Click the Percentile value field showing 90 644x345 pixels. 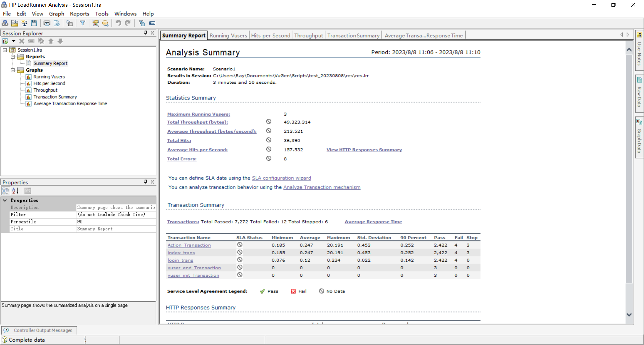(x=116, y=222)
